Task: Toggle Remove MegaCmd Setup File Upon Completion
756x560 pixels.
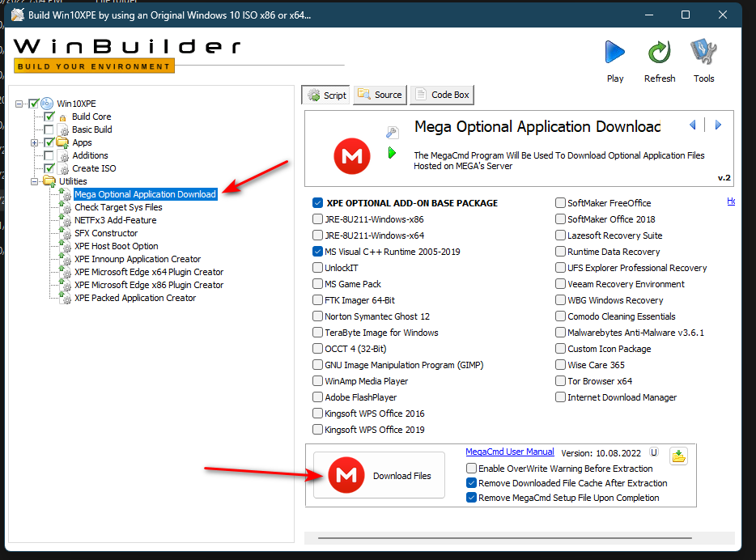Action: tap(471, 498)
